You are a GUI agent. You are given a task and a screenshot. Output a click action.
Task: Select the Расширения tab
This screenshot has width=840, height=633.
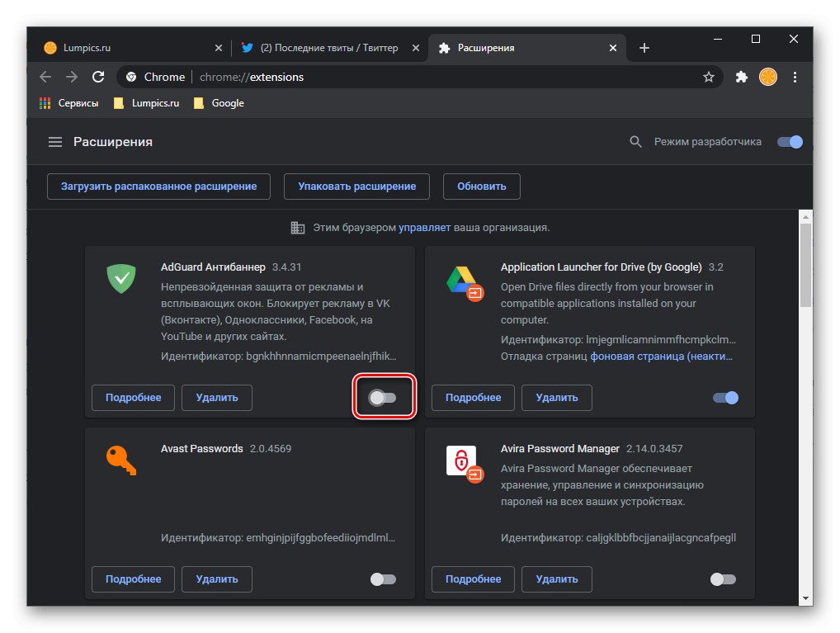pyautogui.click(x=527, y=48)
